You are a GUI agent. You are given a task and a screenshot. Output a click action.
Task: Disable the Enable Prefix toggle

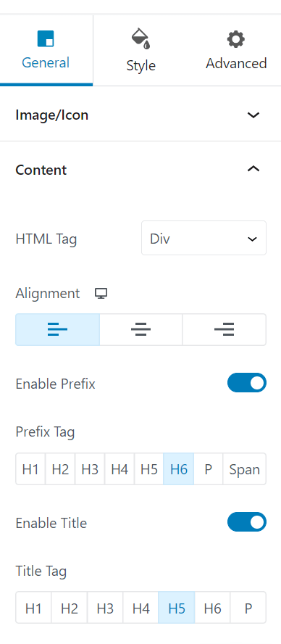pos(246,383)
